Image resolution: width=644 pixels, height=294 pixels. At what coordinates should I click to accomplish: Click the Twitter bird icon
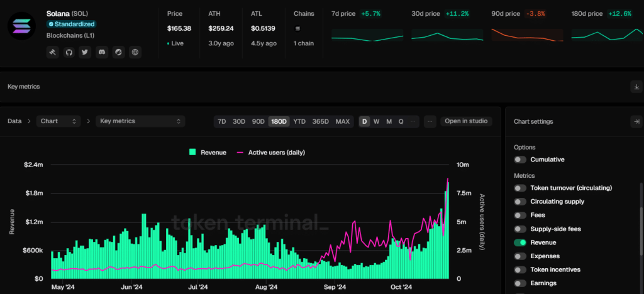coord(85,53)
